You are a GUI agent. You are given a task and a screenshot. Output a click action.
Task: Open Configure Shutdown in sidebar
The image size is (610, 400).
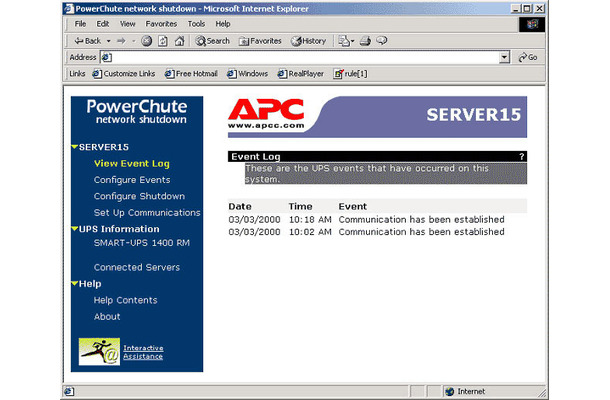point(139,196)
